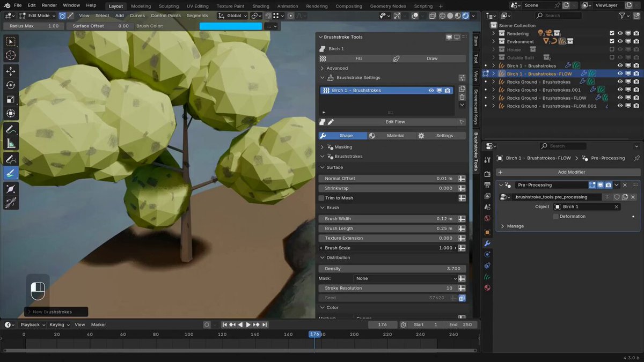Select the active curve Draw tool
Image resolution: width=644 pixels, height=362 pixels.
tap(11, 173)
